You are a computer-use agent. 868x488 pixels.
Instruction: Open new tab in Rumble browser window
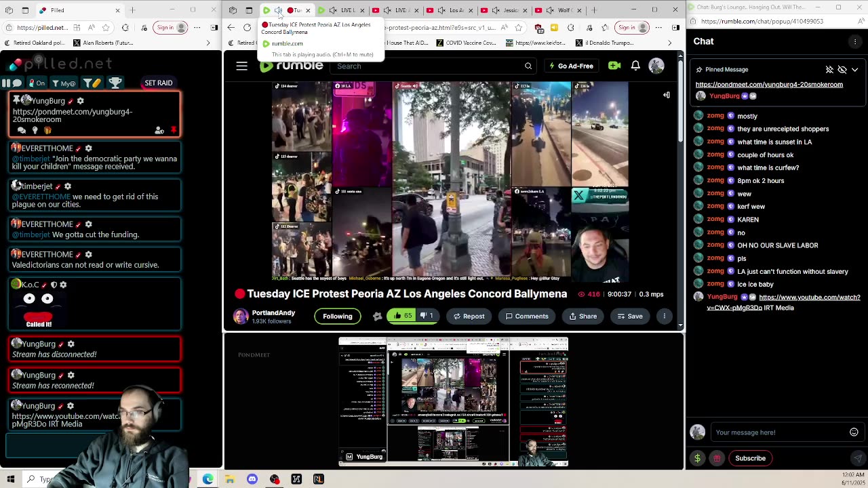594,10
